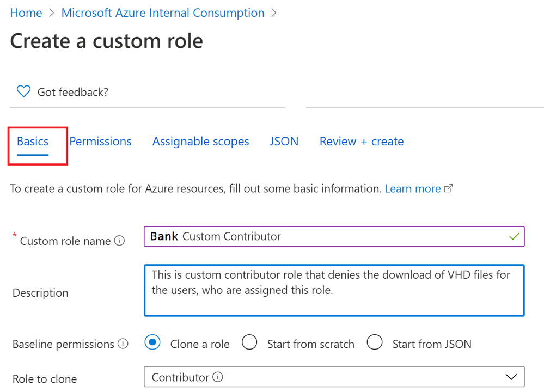Click the external link icon beside Learn more
Viewport: 544px width, 392px height.
tap(448, 188)
